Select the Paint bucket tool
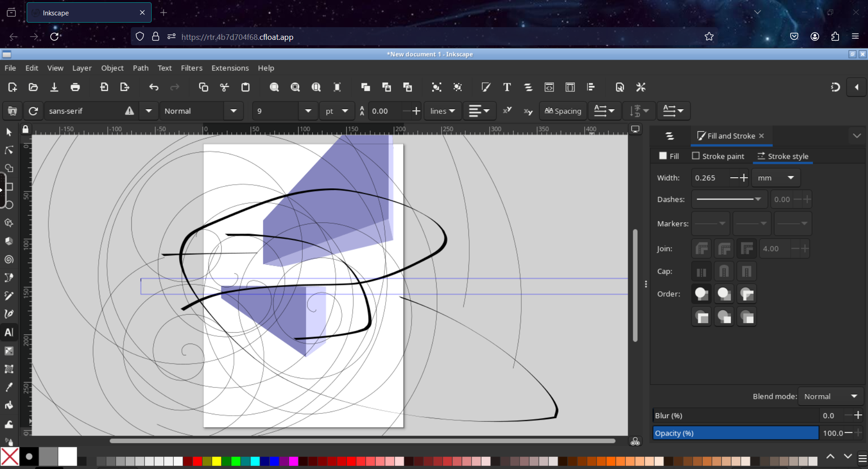Viewport: 868px width, 469px height. pyautogui.click(x=9, y=405)
